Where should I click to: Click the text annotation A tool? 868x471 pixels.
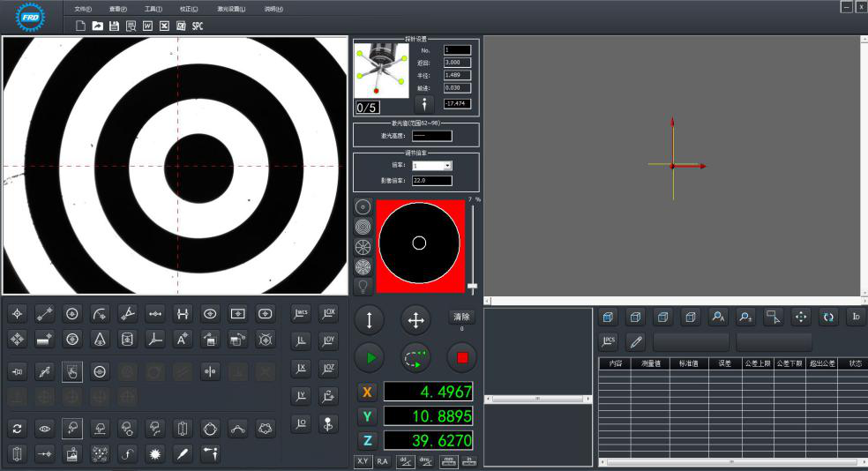(x=183, y=339)
